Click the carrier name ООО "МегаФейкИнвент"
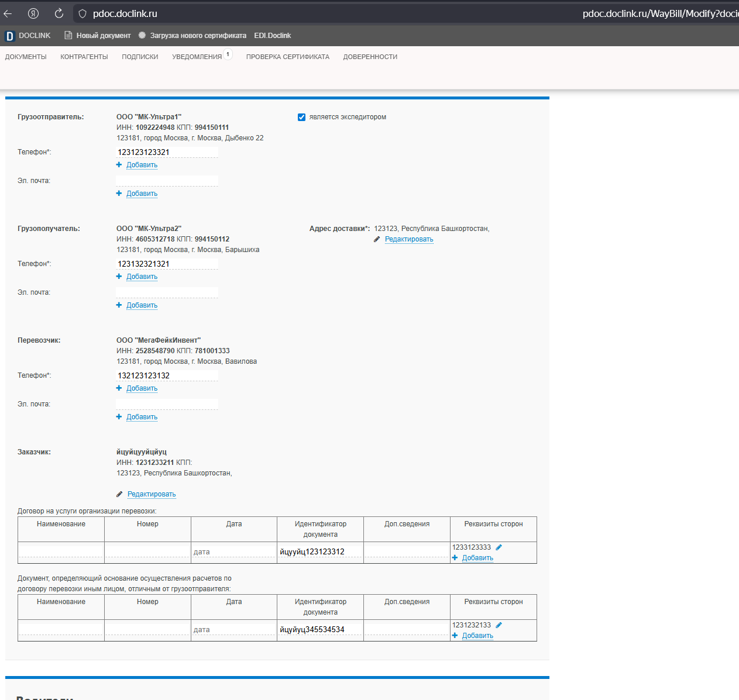Viewport: 739px width, 700px height. click(x=159, y=340)
